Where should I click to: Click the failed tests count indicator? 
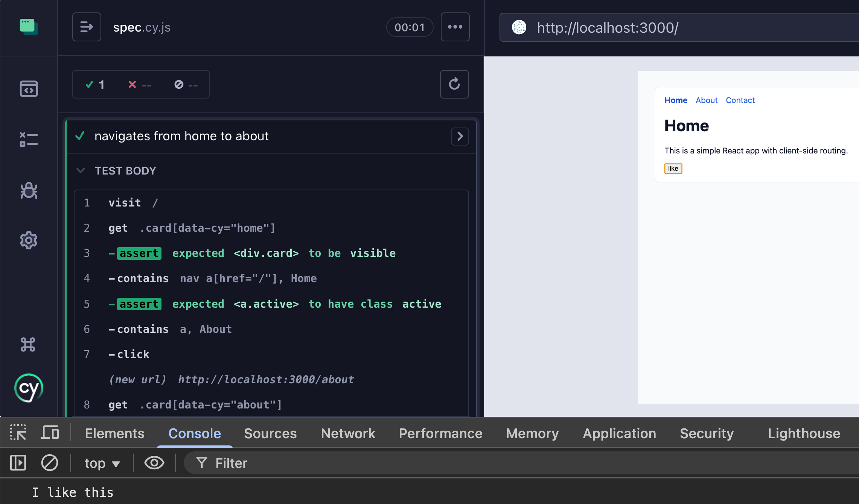[139, 85]
